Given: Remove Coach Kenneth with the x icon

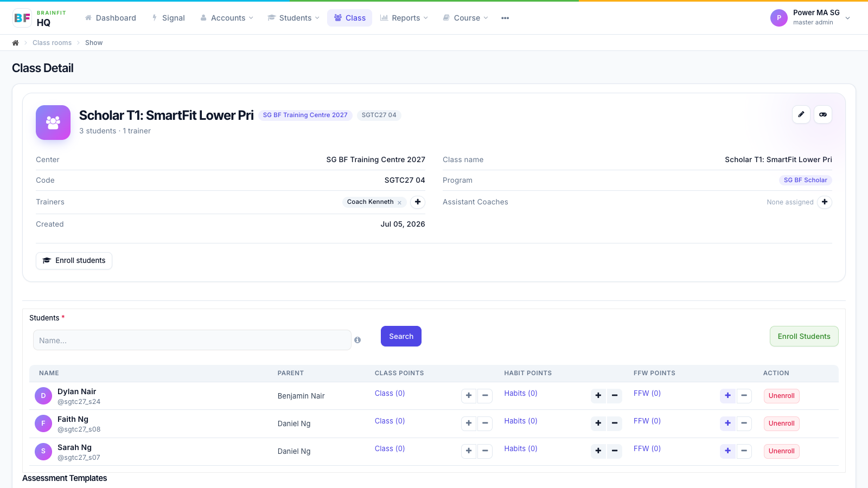Looking at the screenshot, I should click(399, 202).
